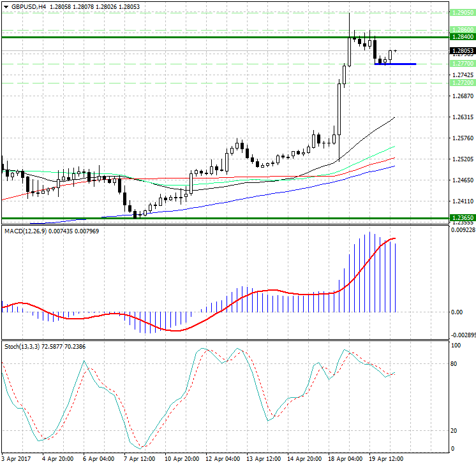Click the 20 level on Stochastic scale
476x466 pixels.
coord(454,430)
